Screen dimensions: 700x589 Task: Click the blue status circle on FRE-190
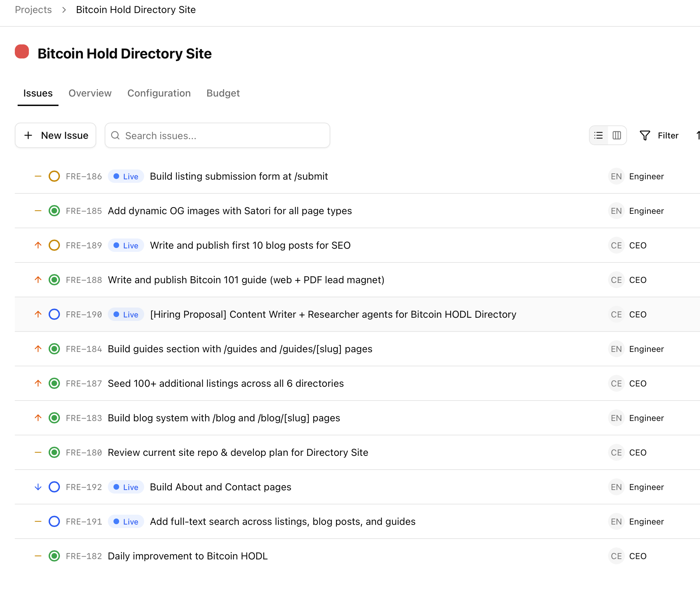click(x=54, y=314)
